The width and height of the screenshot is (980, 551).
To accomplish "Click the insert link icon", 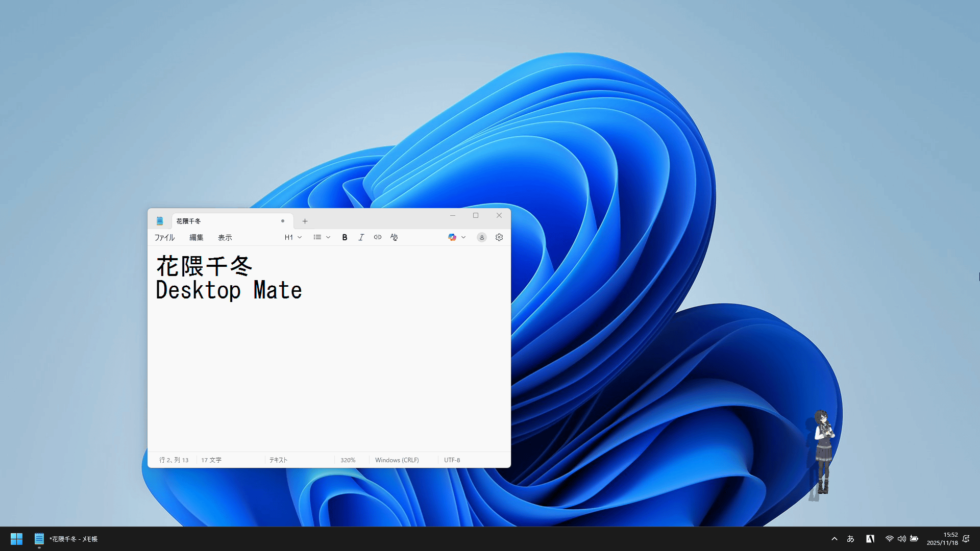I will pyautogui.click(x=378, y=237).
